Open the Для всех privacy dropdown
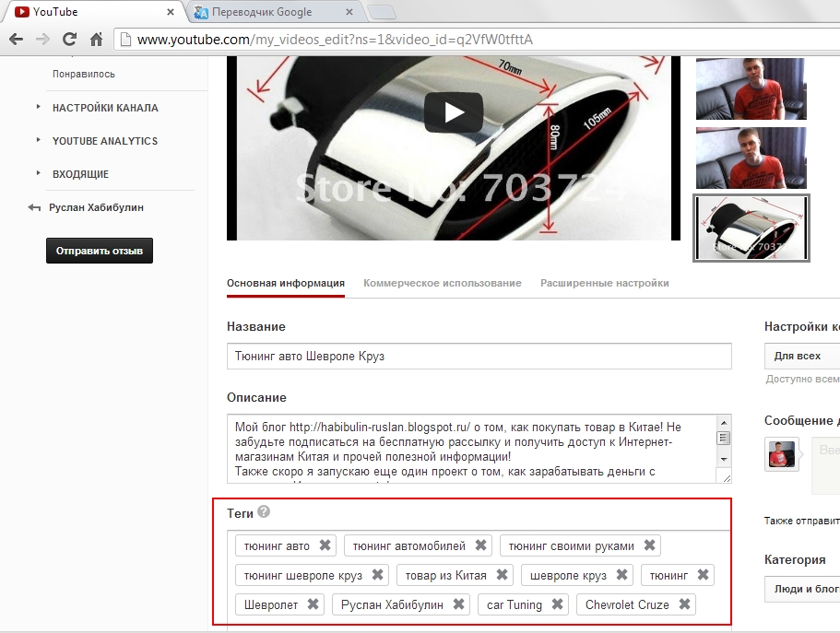Screen dimensions: 840x633 tap(802, 357)
